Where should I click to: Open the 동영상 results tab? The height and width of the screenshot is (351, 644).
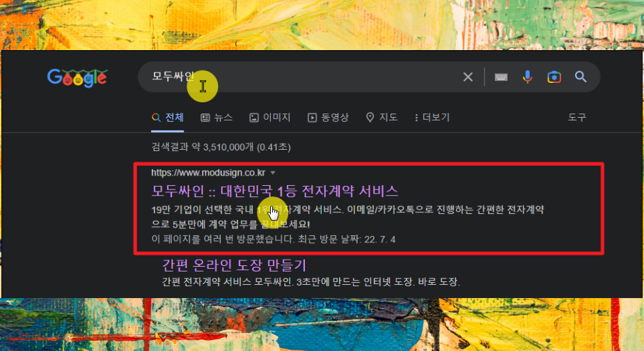[x=328, y=118]
